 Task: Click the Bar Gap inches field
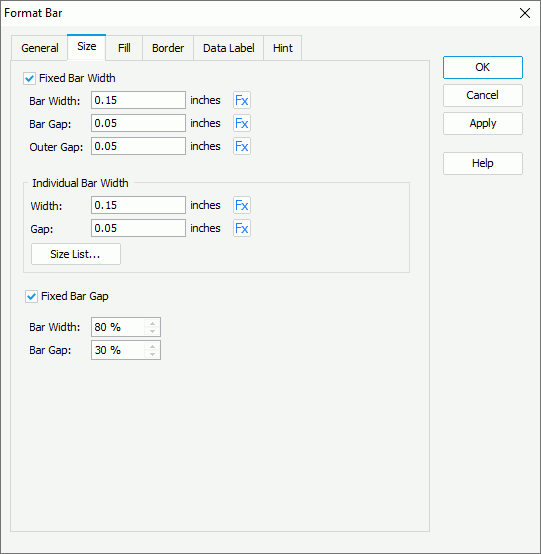pyautogui.click(x=138, y=123)
